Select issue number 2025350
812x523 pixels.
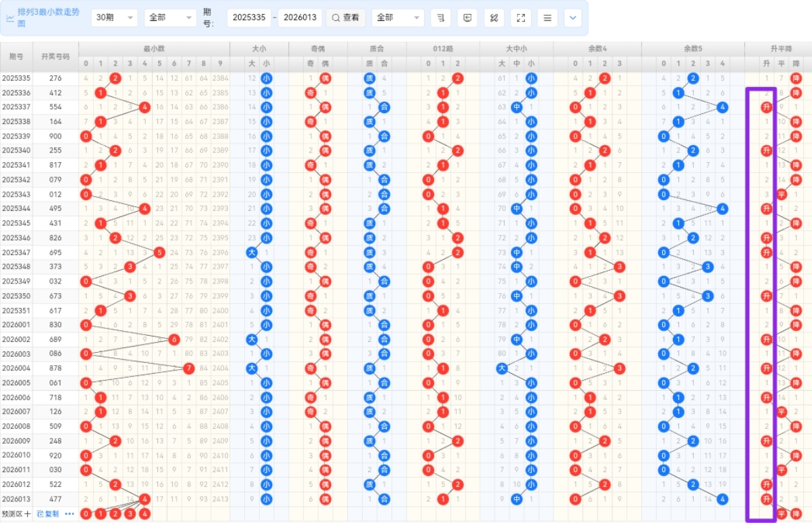(16, 296)
